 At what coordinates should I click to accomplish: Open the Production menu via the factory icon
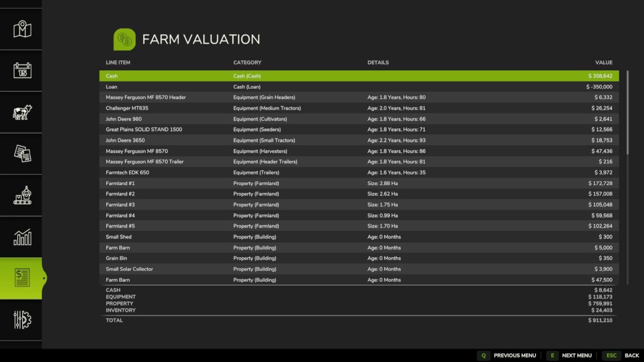tap(21, 195)
